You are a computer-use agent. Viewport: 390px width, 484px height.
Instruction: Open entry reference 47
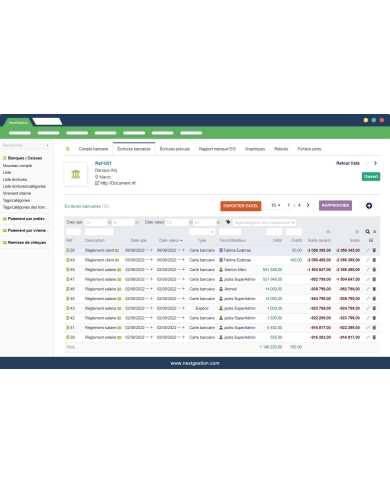70,279
